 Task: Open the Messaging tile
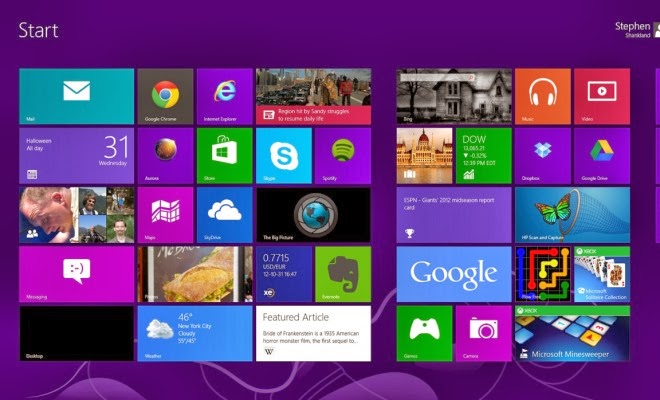click(x=77, y=274)
